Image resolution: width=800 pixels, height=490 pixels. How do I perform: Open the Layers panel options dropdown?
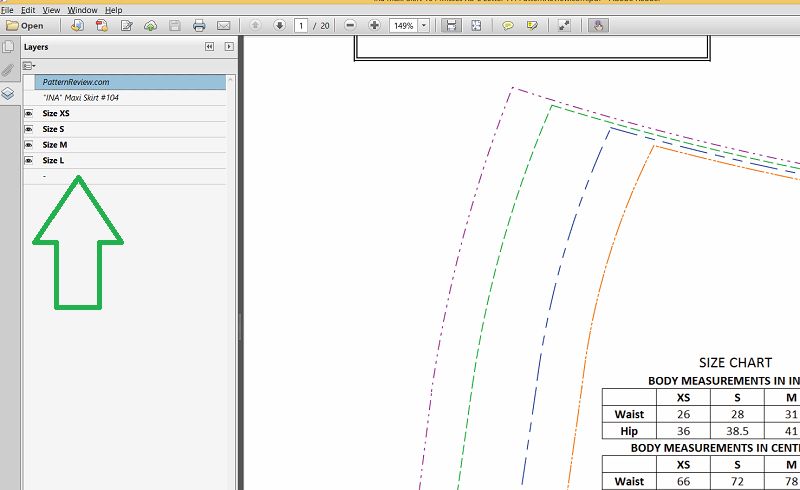click(x=29, y=65)
